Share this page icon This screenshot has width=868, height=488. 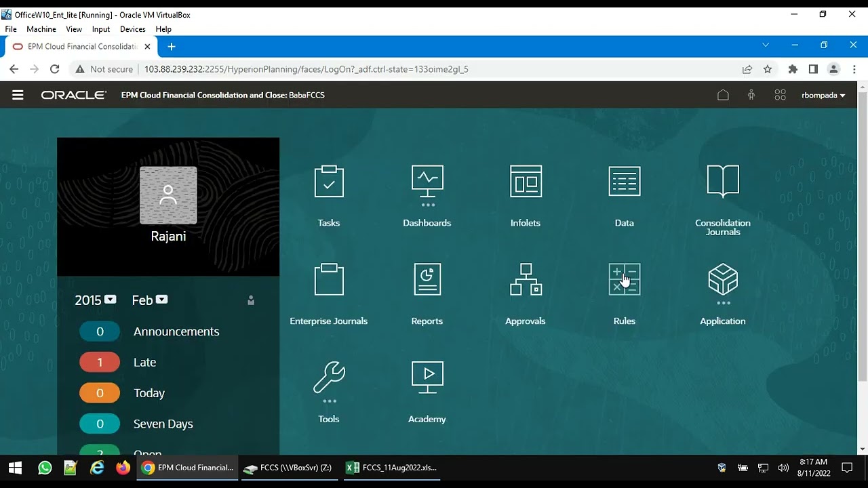coord(747,69)
